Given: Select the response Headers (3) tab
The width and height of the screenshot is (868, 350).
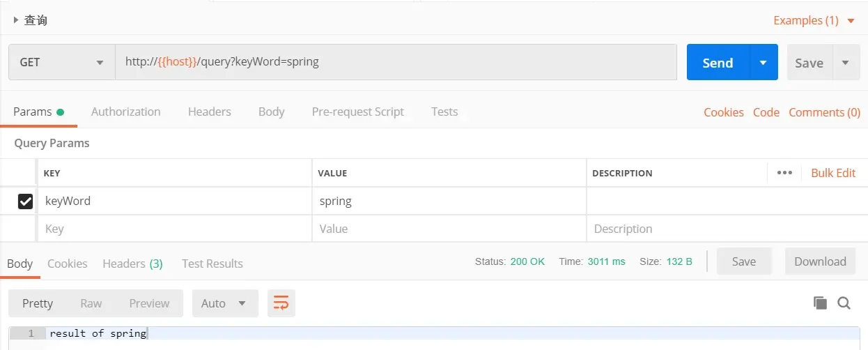Looking at the screenshot, I should click(132, 264).
